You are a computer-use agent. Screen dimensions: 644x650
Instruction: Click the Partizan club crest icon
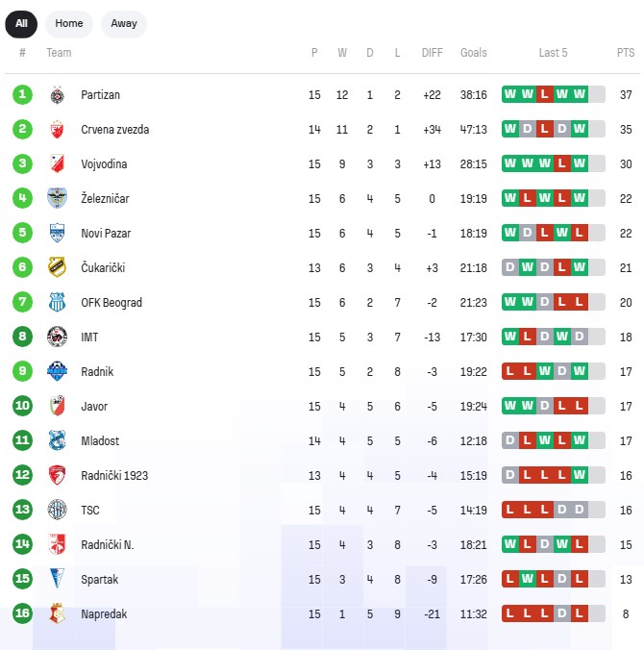[57, 95]
